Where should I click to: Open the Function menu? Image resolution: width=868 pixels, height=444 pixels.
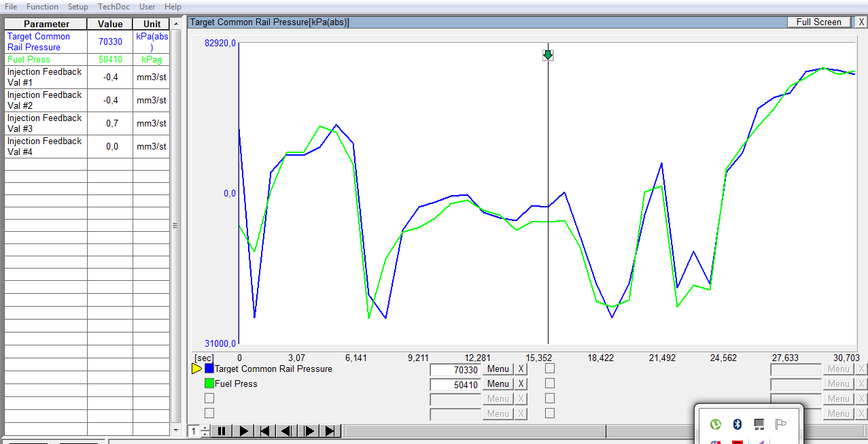coord(42,7)
